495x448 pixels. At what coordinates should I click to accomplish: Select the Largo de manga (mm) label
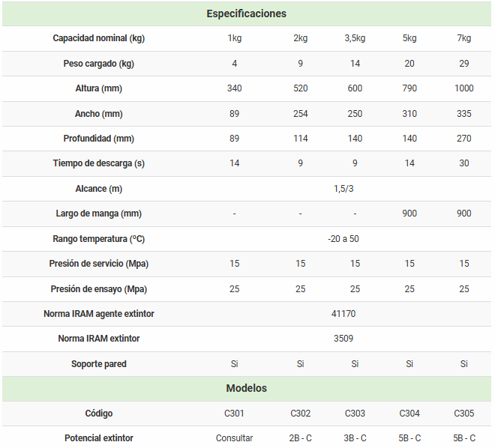pyautogui.click(x=98, y=214)
